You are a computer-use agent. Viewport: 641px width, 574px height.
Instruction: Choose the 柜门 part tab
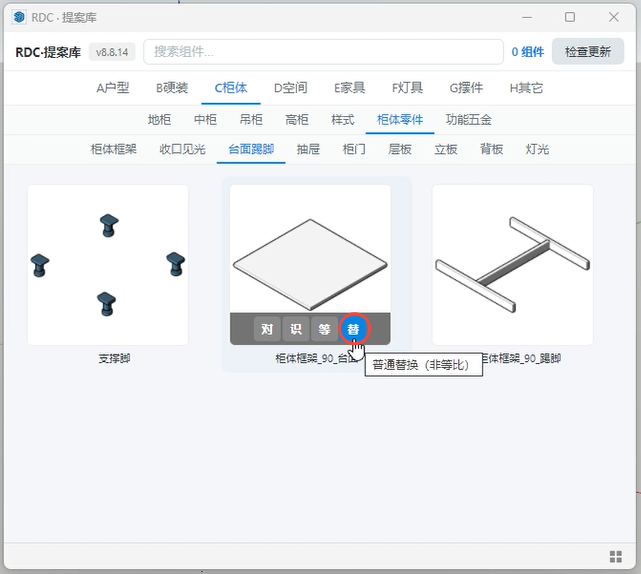pyautogui.click(x=354, y=149)
